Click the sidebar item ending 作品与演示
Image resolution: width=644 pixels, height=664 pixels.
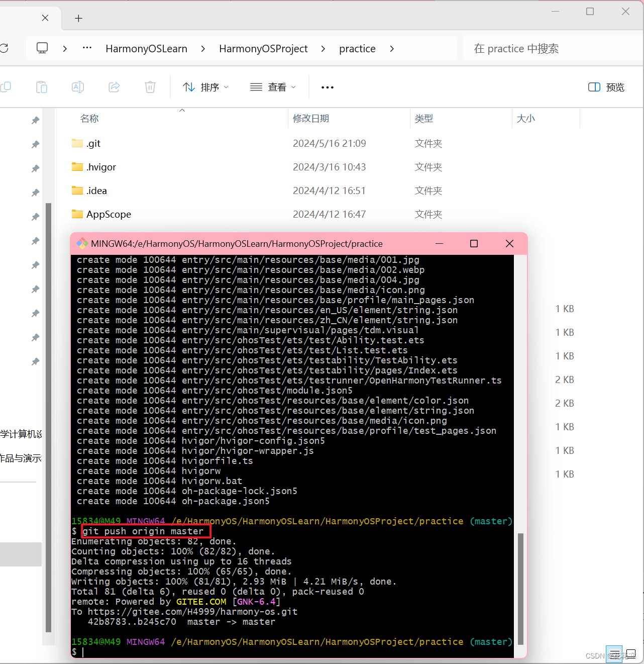(21, 458)
